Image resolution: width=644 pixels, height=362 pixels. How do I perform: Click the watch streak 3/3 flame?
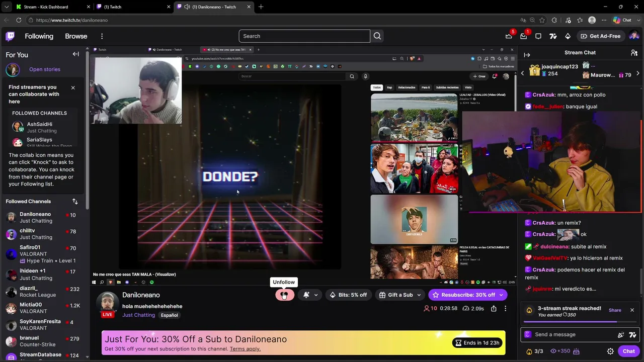534,351
